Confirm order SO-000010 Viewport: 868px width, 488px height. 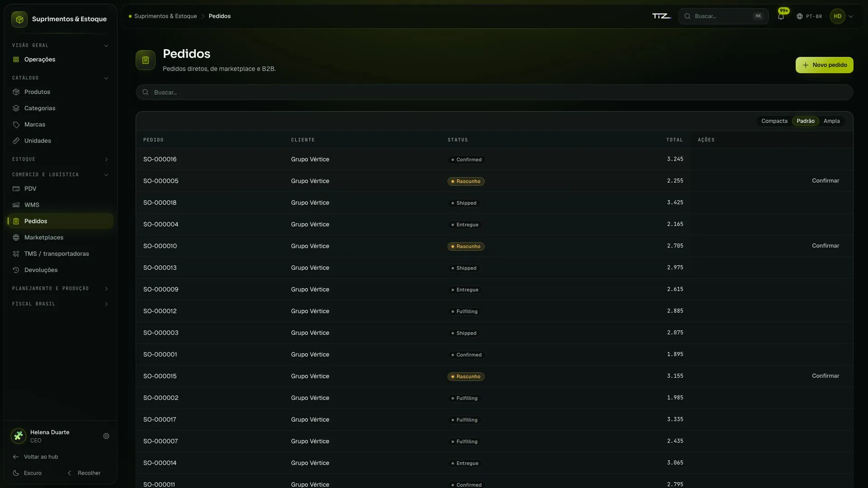click(826, 246)
